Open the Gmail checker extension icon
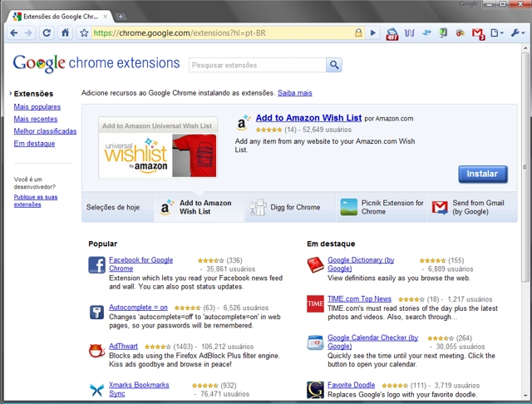 (478, 33)
